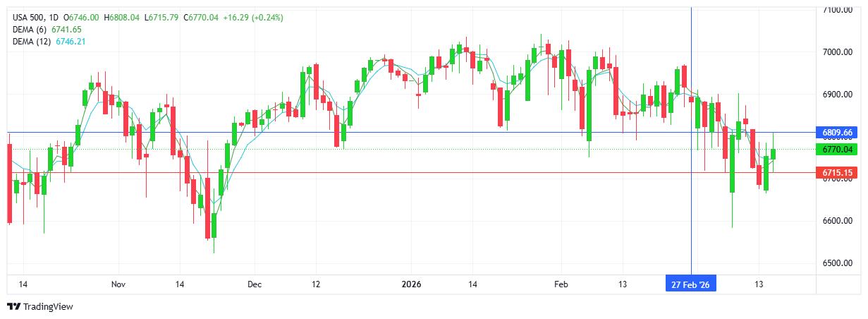Select the USA 500 symbol title
This screenshot has width=868, height=319.
coord(28,17)
